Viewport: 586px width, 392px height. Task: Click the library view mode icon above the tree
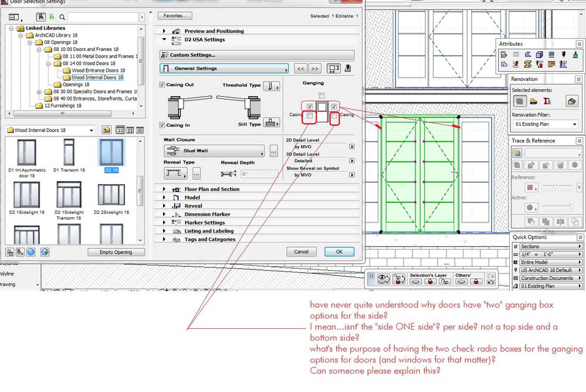[14, 17]
